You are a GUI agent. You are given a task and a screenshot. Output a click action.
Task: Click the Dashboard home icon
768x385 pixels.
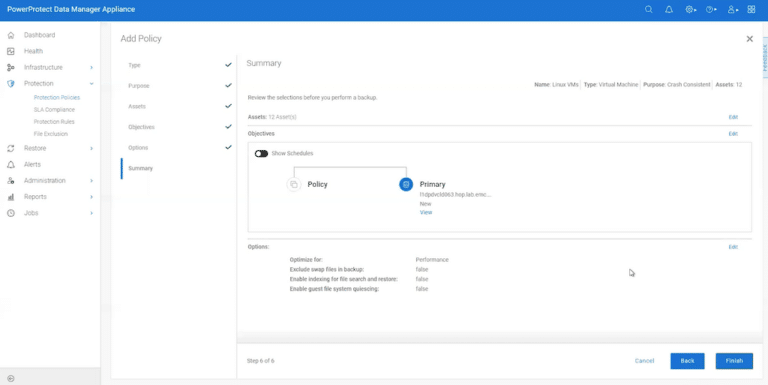[11, 35]
